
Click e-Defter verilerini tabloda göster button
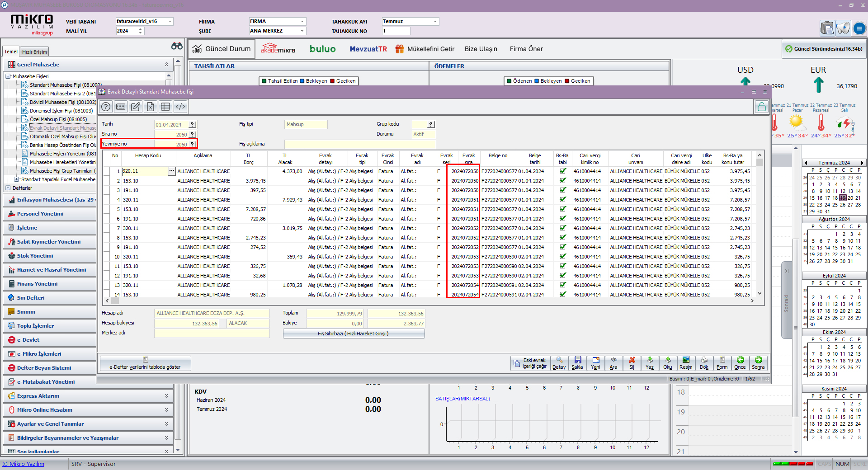pos(145,363)
